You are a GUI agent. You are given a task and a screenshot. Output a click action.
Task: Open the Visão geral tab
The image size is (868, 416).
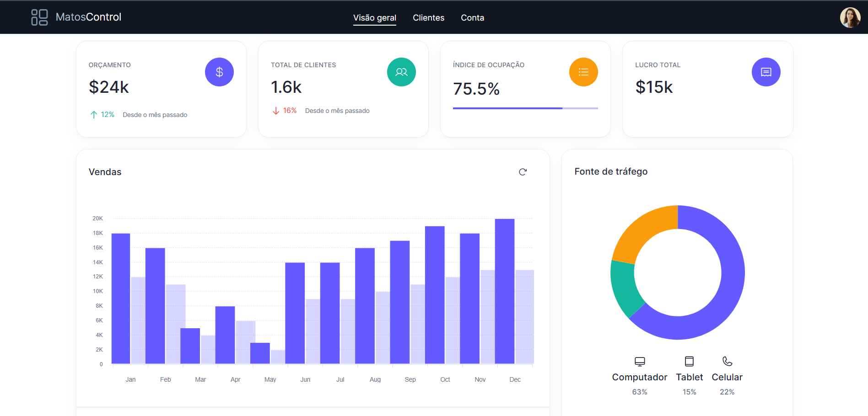pyautogui.click(x=374, y=18)
